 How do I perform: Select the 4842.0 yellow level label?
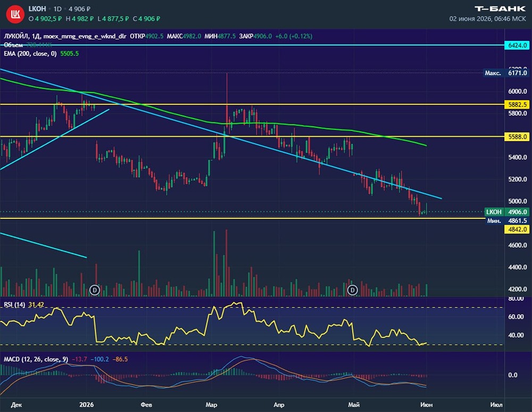click(517, 229)
